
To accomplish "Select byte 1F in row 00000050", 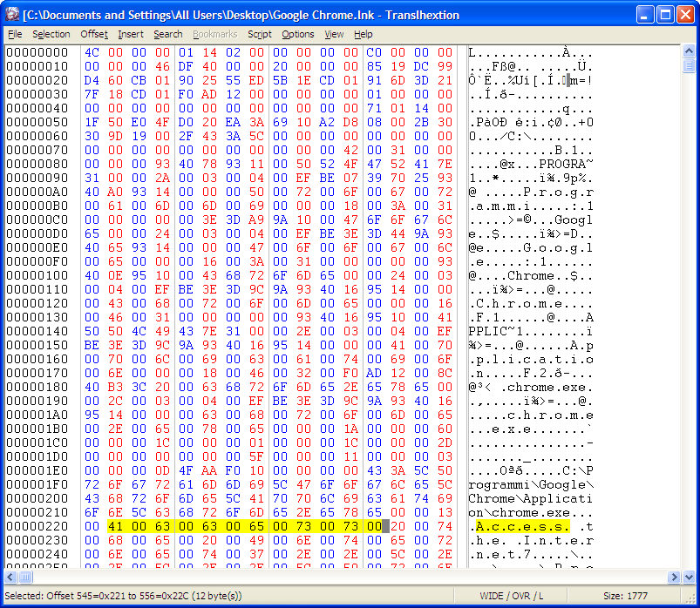I will tap(92, 122).
